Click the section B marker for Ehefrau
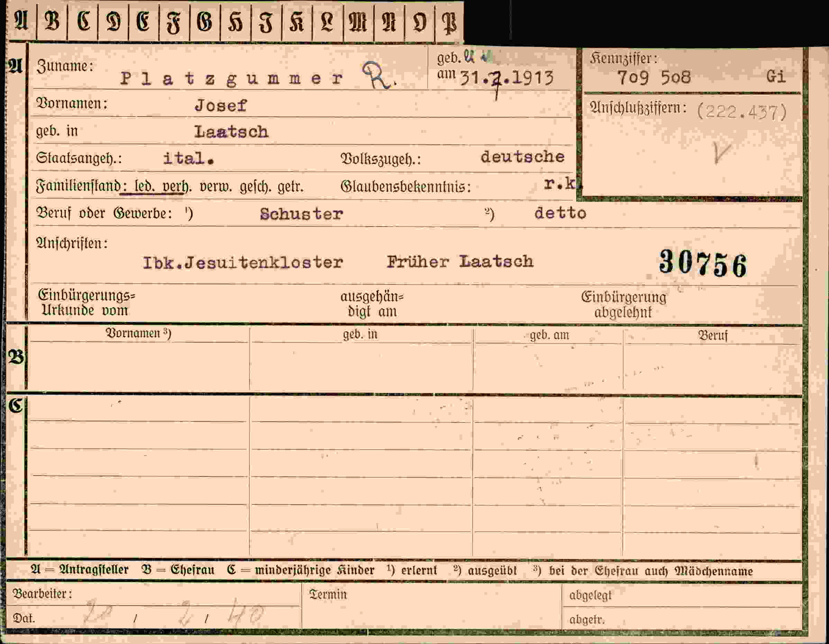Screen dimensions: 829x644 16,357
